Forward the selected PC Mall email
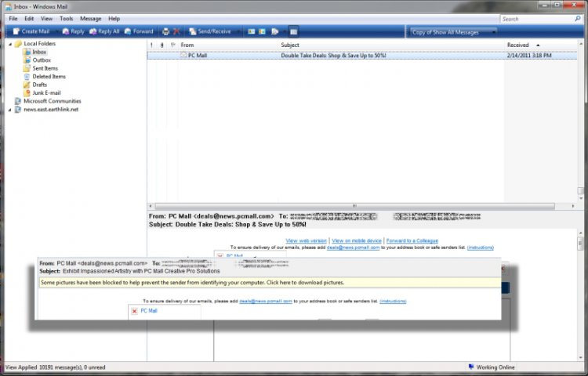 click(139, 31)
